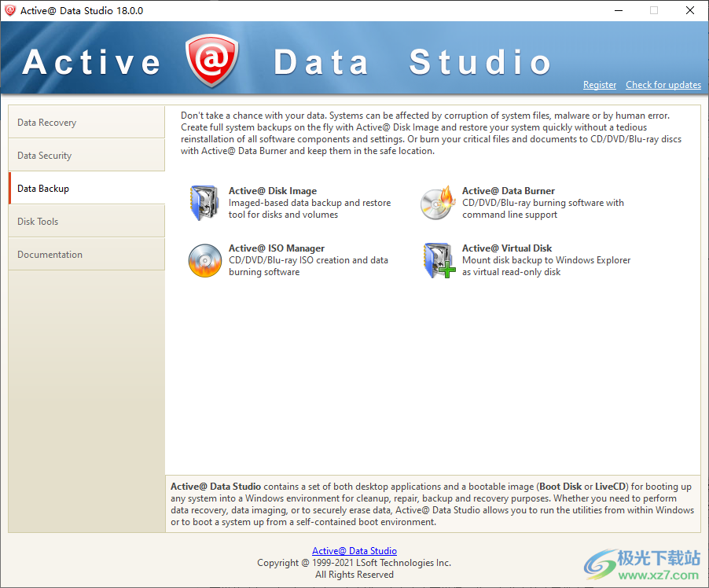Click the application icon in title bar

[x=11, y=10]
